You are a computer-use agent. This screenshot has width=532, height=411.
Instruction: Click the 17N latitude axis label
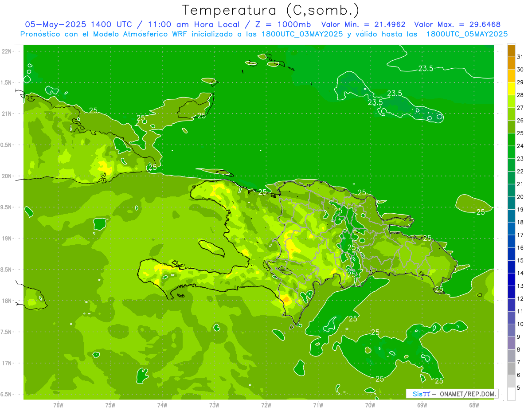[x=6, y=363]
